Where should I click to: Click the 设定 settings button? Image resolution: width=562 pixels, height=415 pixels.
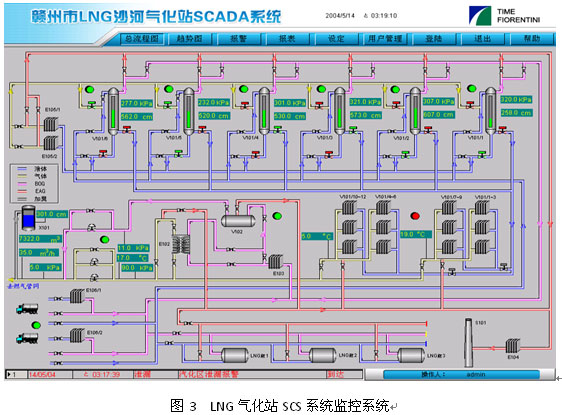[x=336, y=39]
